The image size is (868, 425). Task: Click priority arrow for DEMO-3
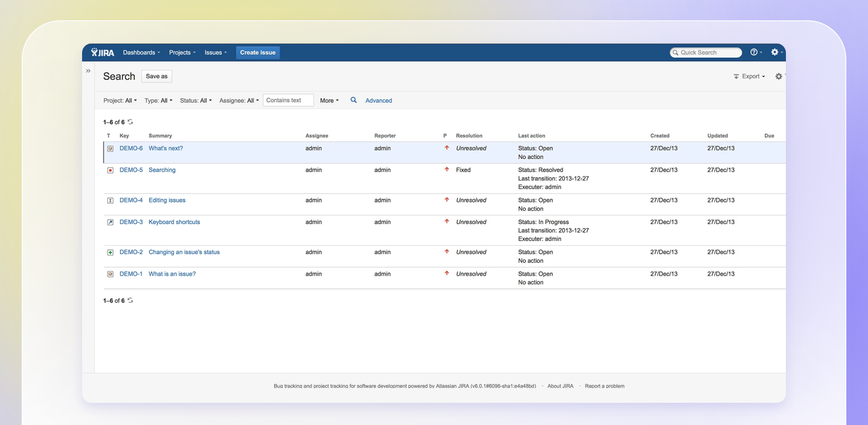click(x=447, y=221)
